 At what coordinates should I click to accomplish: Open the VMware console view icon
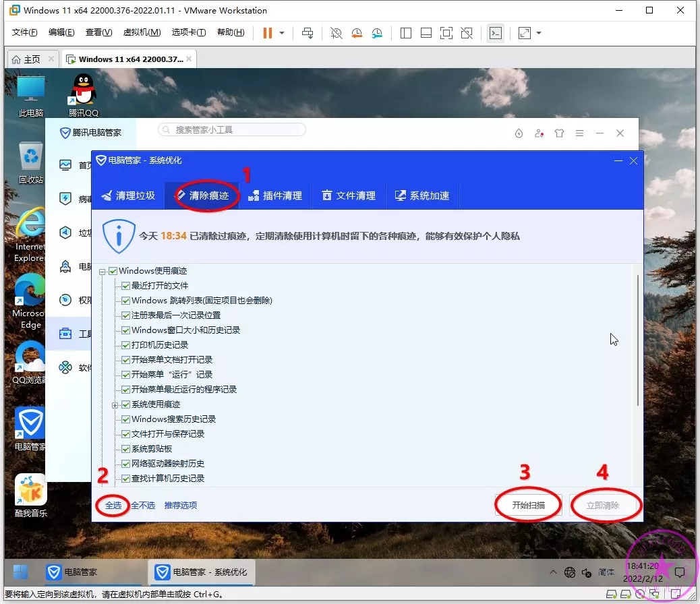click(x=496, y=33)
